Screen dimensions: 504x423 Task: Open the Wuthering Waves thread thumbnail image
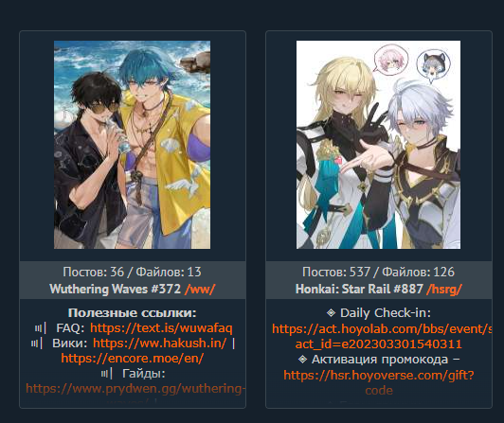click(132, 145)
